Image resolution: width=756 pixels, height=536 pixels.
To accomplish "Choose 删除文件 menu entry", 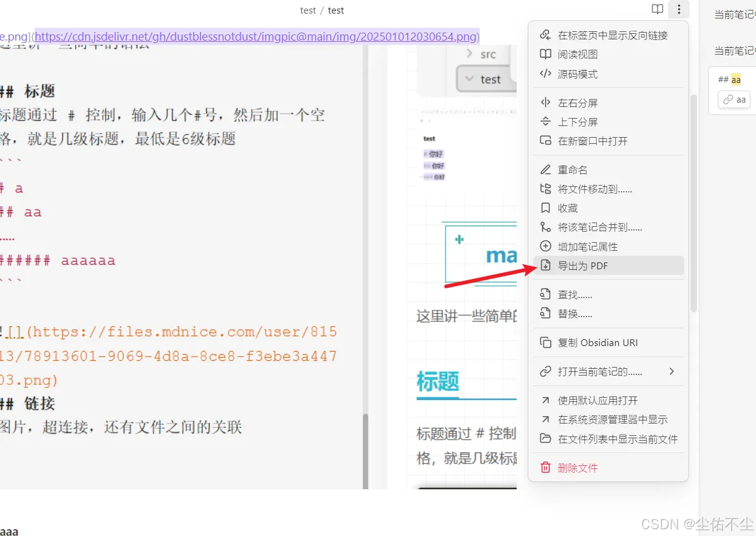I will pyautogui.click(x=608, y=468).
